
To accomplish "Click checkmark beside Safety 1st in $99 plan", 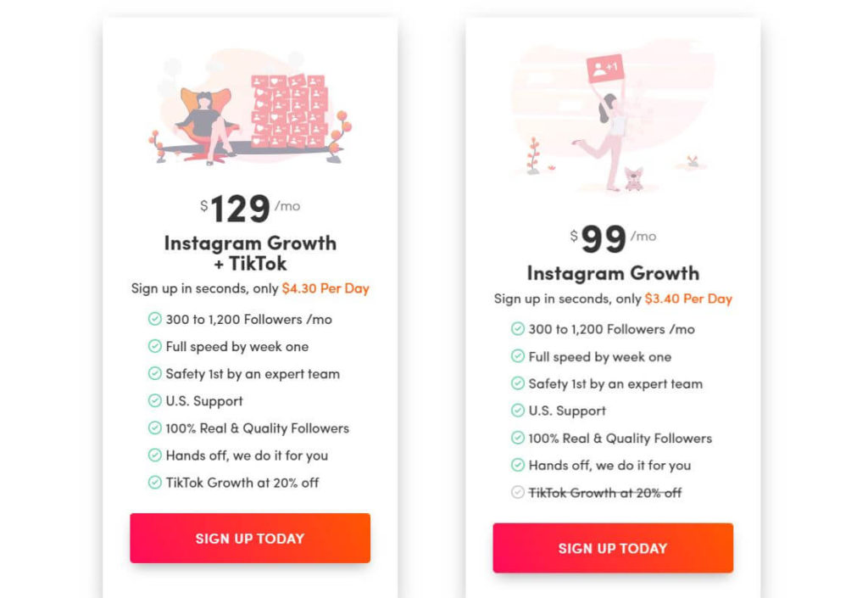I will pos(518,383).
